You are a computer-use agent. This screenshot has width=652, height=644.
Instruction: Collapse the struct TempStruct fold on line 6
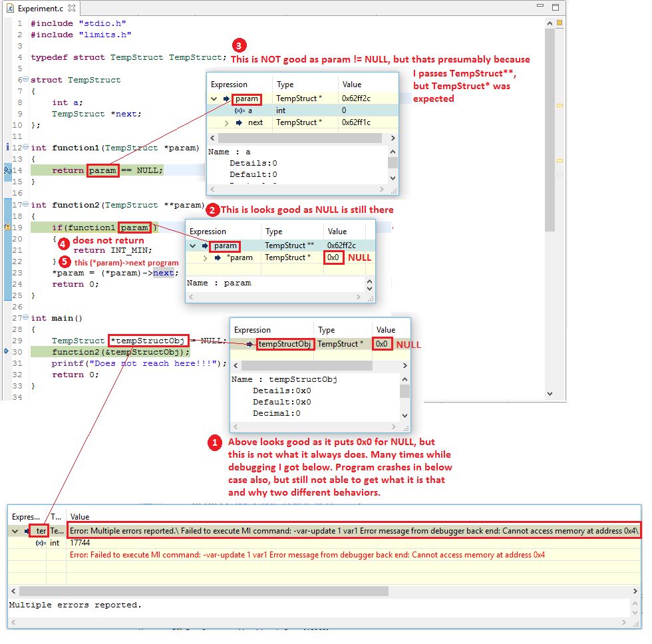(26, 79)
